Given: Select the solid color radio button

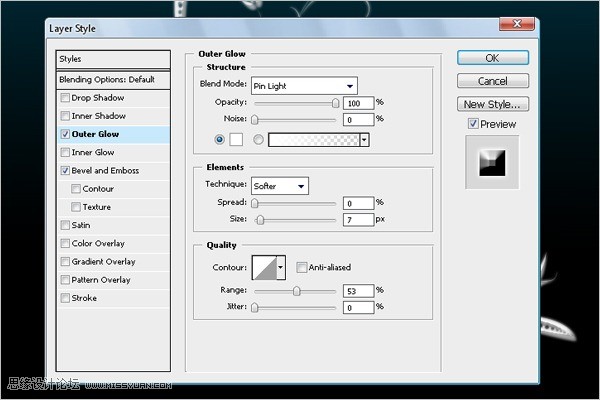Looking at the screenshot, I should pyautogui.click(x=220, y=140).
